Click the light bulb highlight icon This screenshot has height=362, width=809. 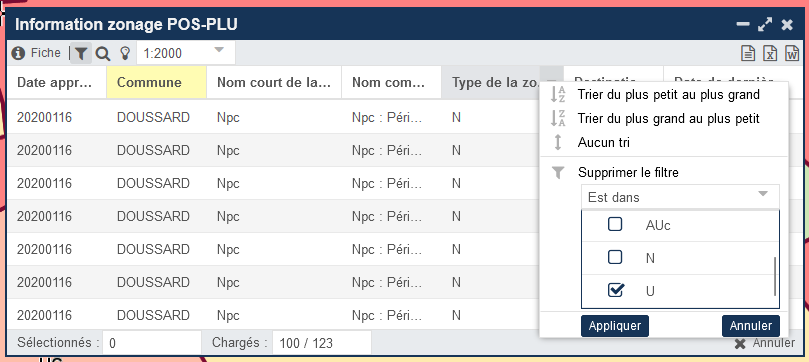pyautogui.click(x=124, y=53)
